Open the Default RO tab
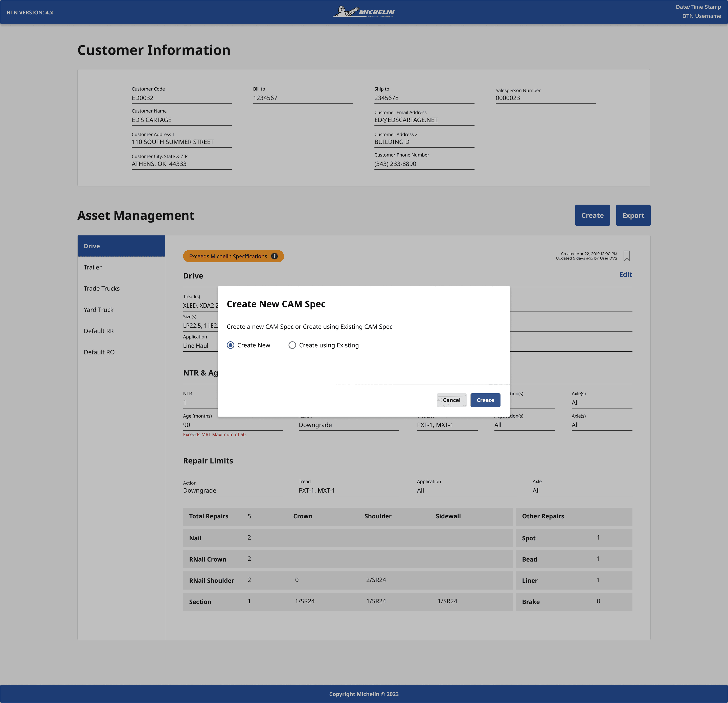728x703 pixels. coord(121,352)
